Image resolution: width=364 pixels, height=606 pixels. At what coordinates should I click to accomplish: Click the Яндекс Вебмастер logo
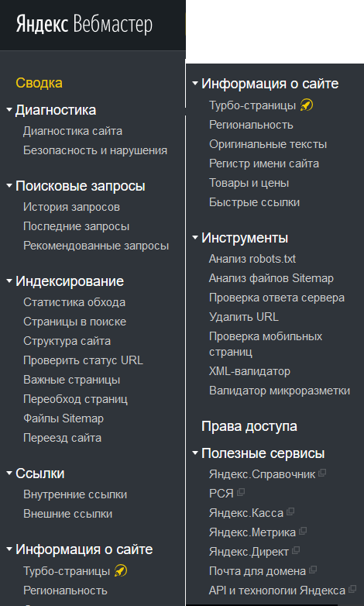[x=84, y=24]
